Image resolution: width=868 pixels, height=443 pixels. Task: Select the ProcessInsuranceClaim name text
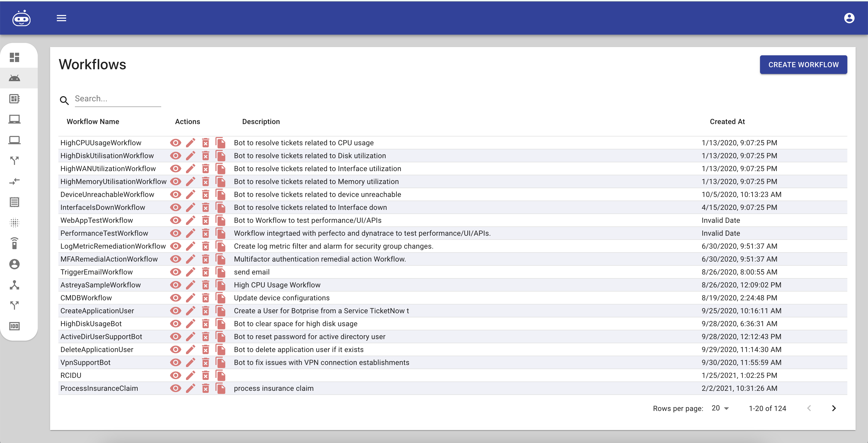[x=99, y=388]
